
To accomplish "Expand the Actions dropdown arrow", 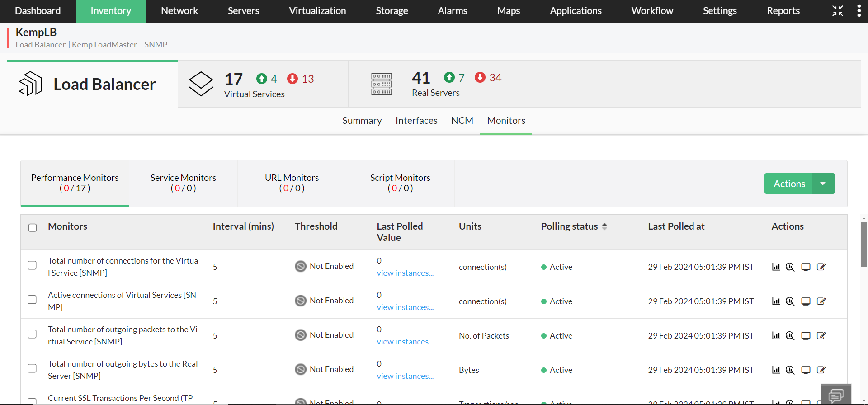I will [823, 184].
